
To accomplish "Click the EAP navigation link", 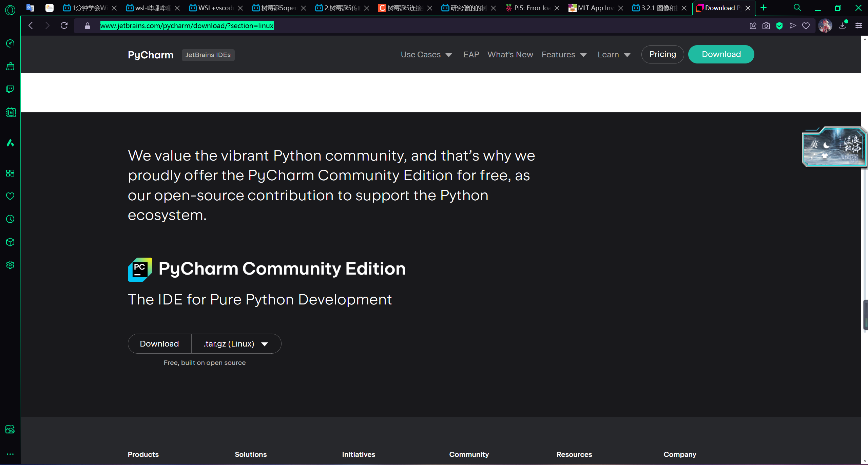I will pos(471,55).
